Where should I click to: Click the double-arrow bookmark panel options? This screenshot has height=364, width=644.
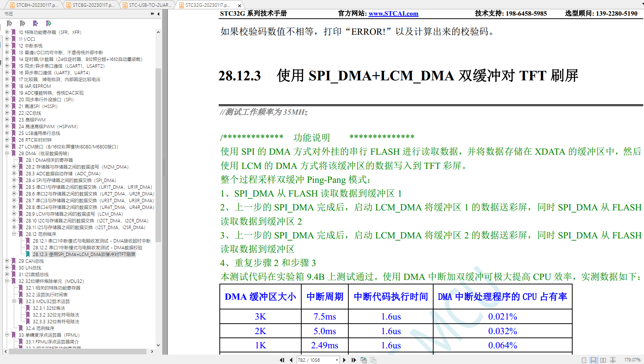152,14
